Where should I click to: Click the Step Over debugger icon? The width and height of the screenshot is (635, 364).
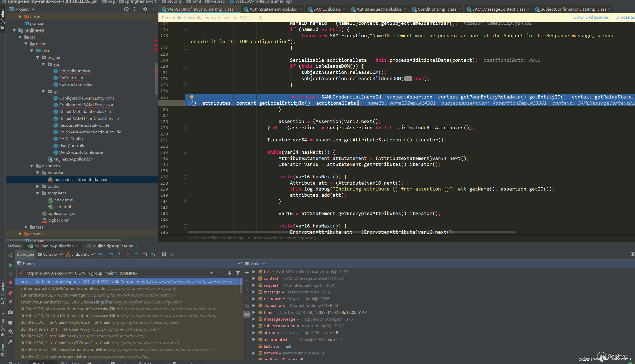[x=111, y=254]
